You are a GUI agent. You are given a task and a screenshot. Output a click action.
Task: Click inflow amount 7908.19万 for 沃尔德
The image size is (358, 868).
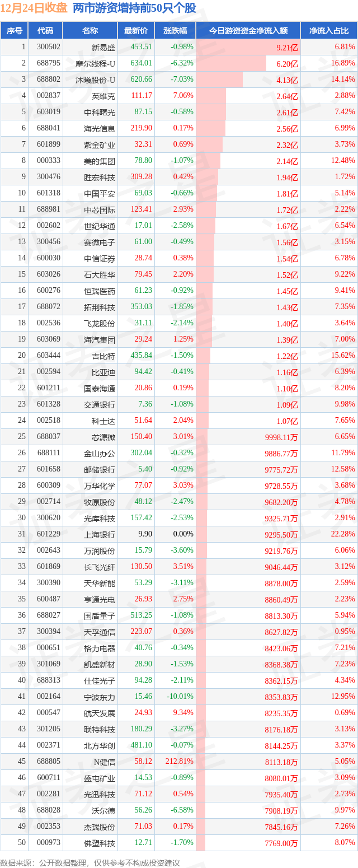282,811
